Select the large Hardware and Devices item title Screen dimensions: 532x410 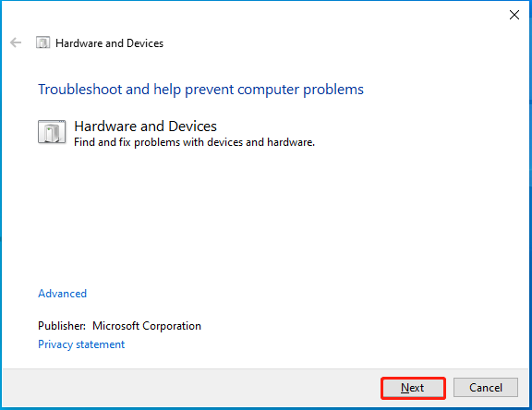(145, 127)
